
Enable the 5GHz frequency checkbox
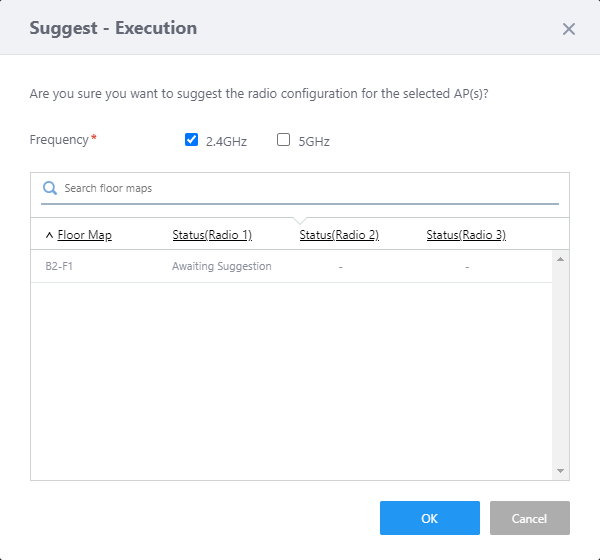pos(283,140)
